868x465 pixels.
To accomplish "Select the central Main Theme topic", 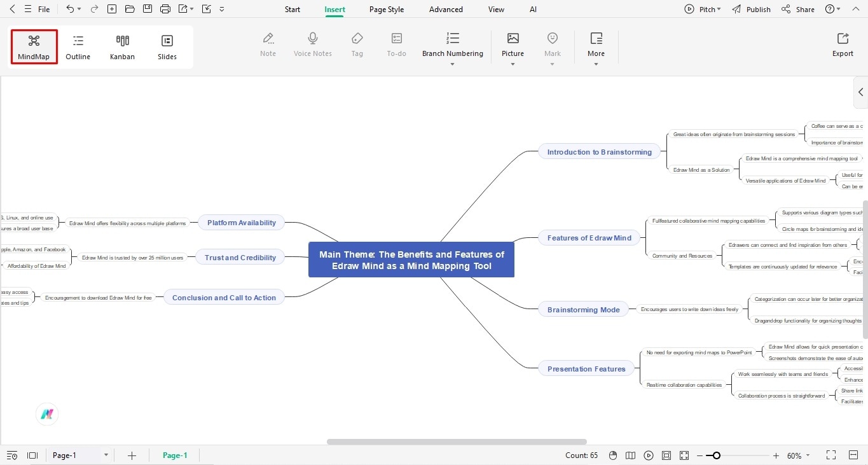I will click(411, 260).
